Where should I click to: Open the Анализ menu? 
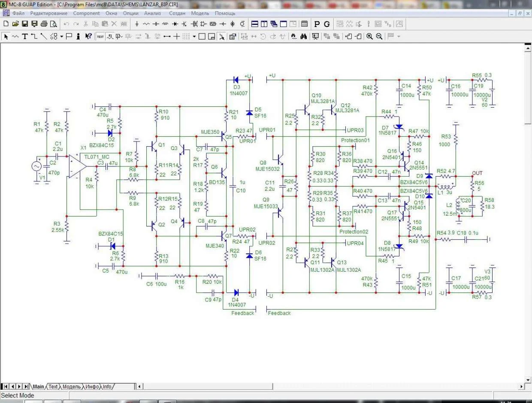pyautogui.click(x=152, y=13)
